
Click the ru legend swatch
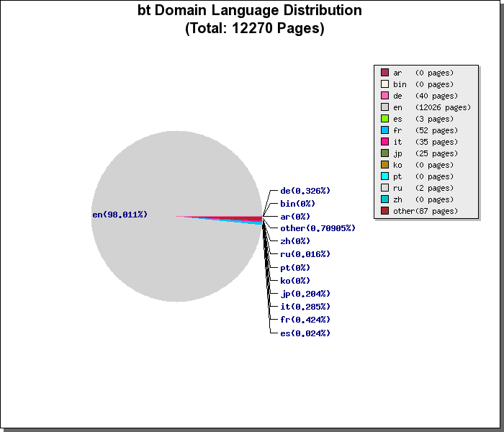(x=384, y=188)
